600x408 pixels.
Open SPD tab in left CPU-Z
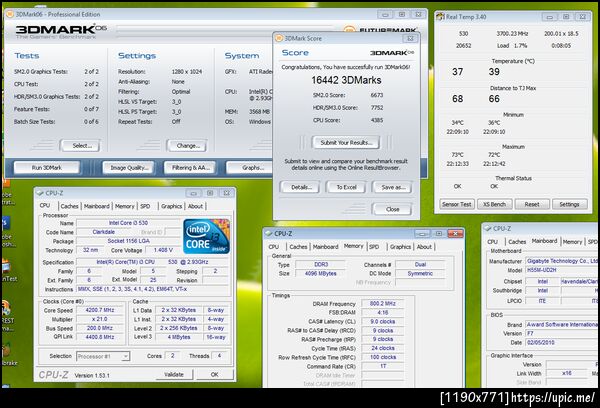pos(145,206)
